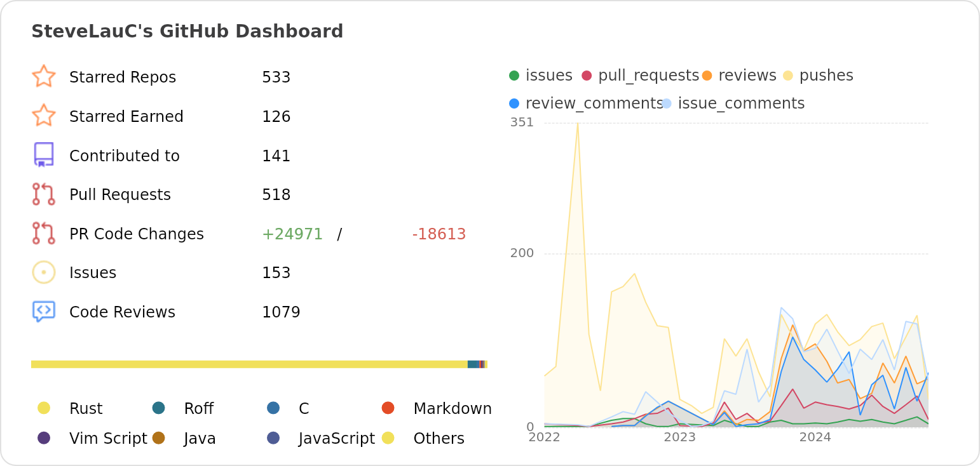This screenshot has height=466, width=980.
Task: Click the Roff language color dot
Action: tap(159, 408)
